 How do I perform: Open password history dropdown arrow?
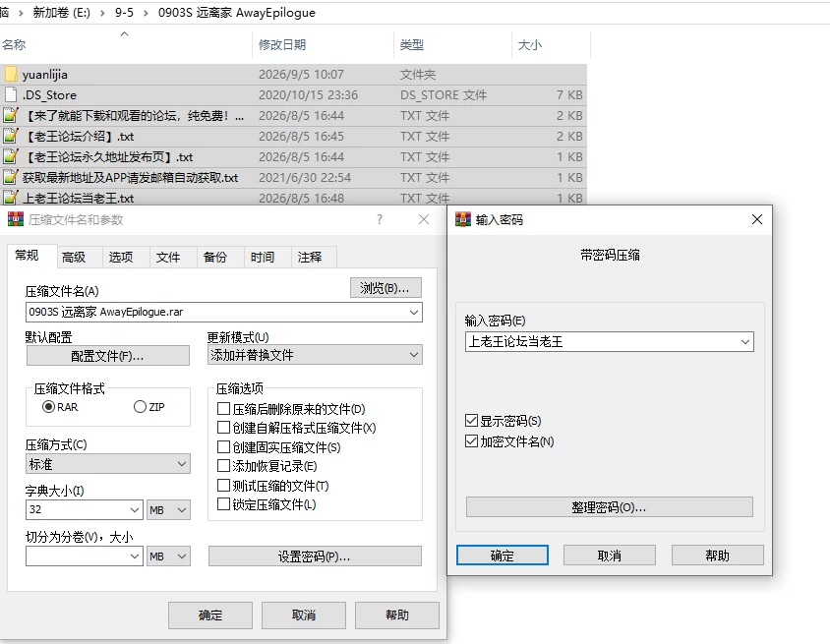pos(745,342)
